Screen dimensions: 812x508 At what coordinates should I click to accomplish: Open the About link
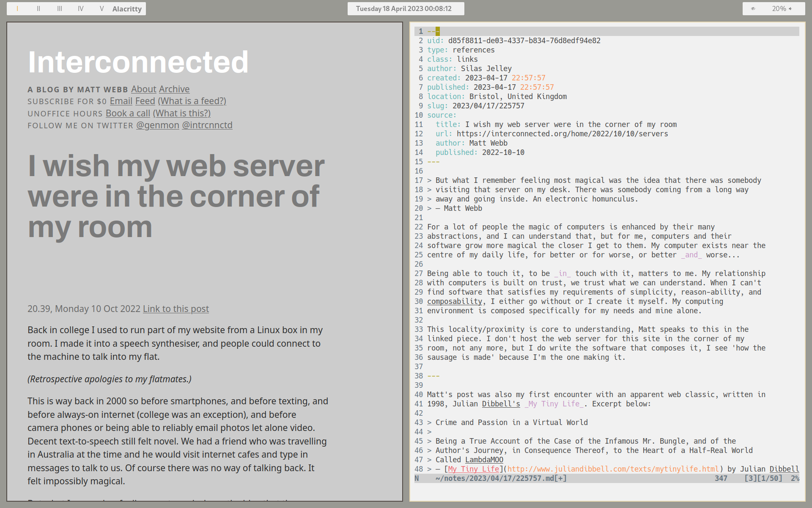point(143,89)
